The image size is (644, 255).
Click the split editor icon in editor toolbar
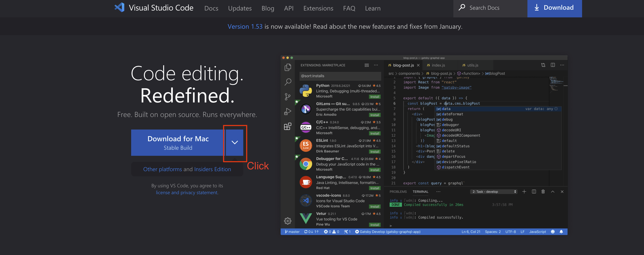pyautogui.click(x=553, y=65)
